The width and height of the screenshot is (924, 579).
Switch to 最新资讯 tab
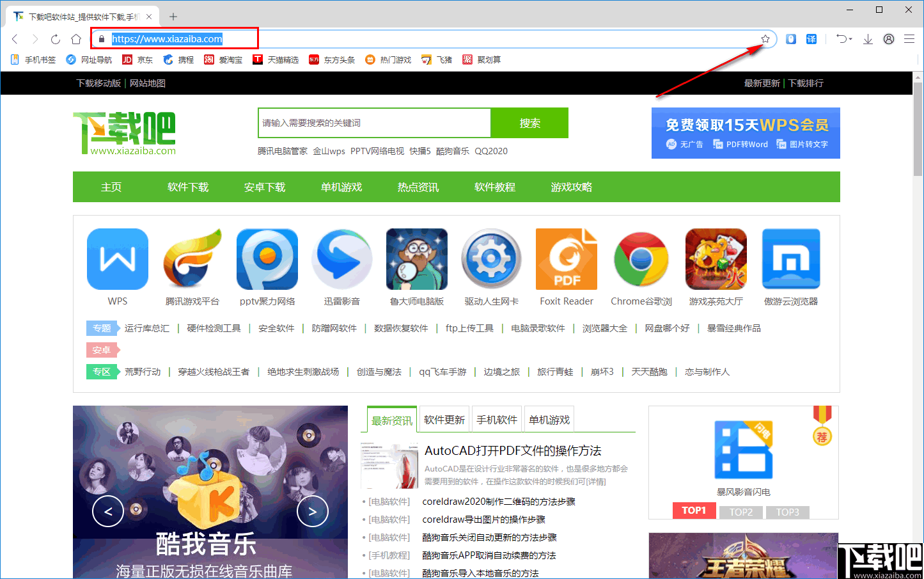click(392, 420)
